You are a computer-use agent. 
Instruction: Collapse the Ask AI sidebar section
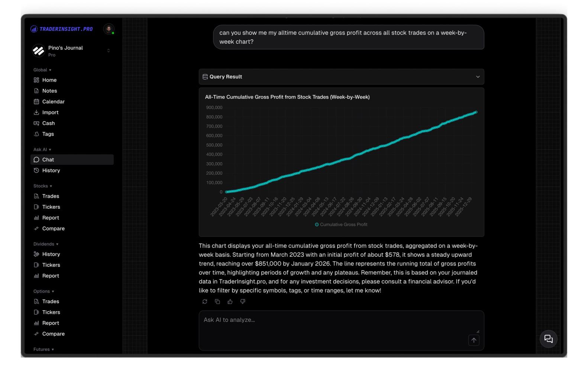point(42,150)
